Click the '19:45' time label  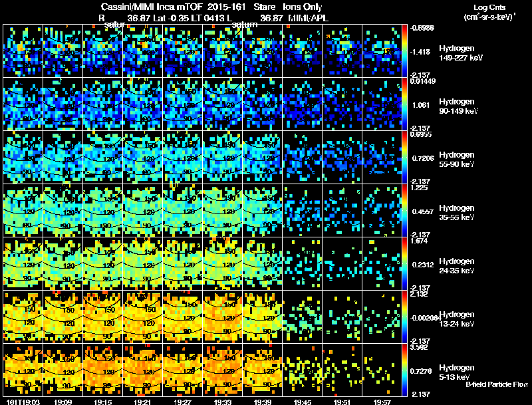(x=303, y=402)
